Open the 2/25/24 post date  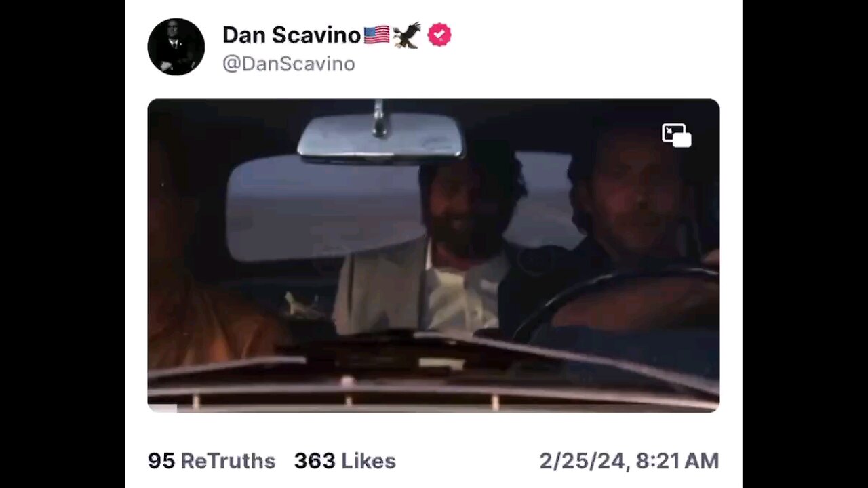[x=583, y=461]
